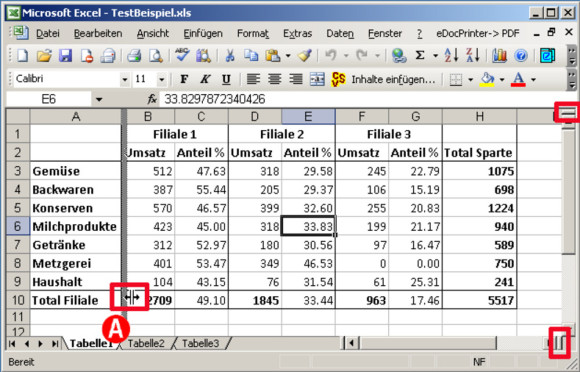This screenshot has width=580, height=372.
Task: Click the Save floppy disk icon
Action: pos(65,56)
